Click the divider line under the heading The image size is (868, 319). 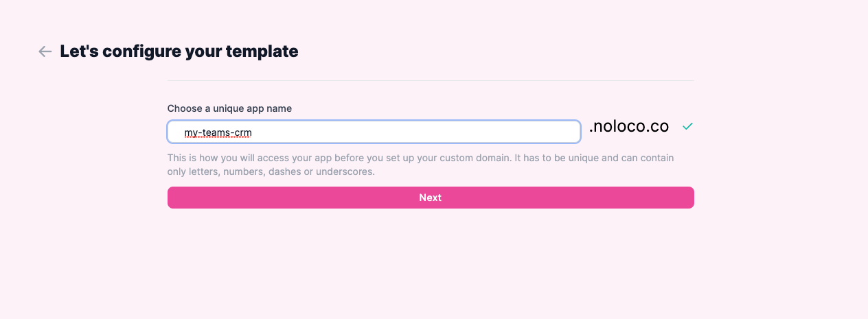pyautogui.click(x=431, y=81)
